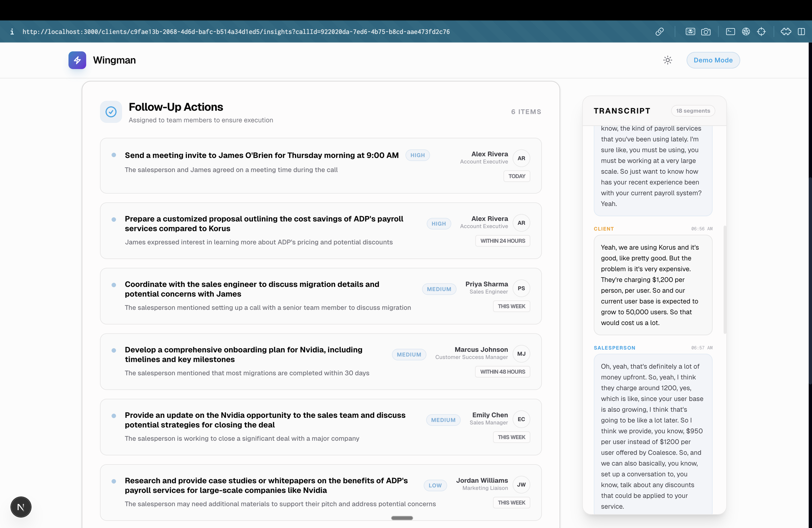The width and height of the screenshot is (812, 528).
Task: Open the terminal console icon
Action: pyautogui.click(x=730, y=32)
